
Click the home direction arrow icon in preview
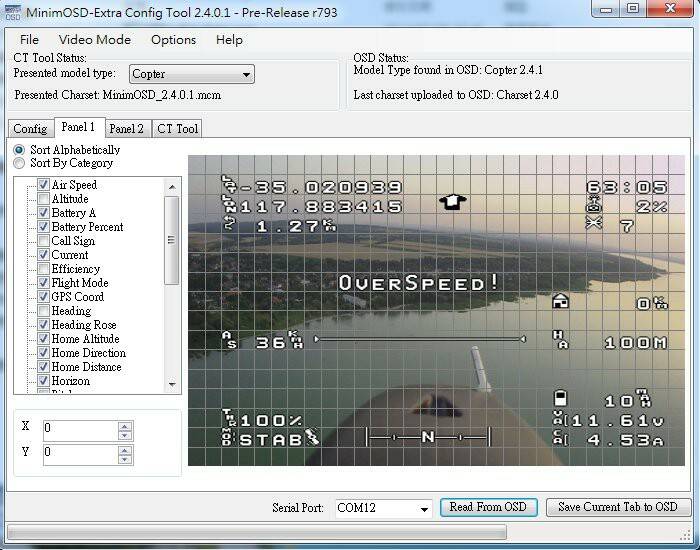coord(453,201)
